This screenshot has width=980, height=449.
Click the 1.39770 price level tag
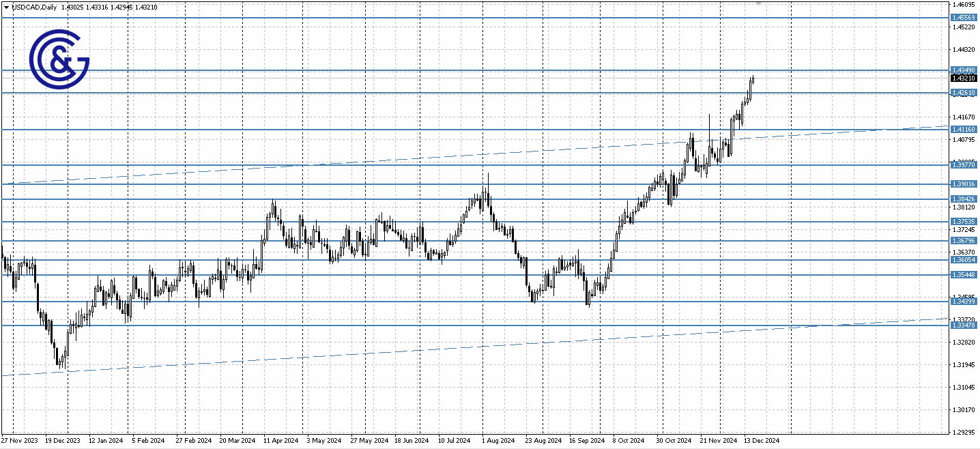pos(964,164)
